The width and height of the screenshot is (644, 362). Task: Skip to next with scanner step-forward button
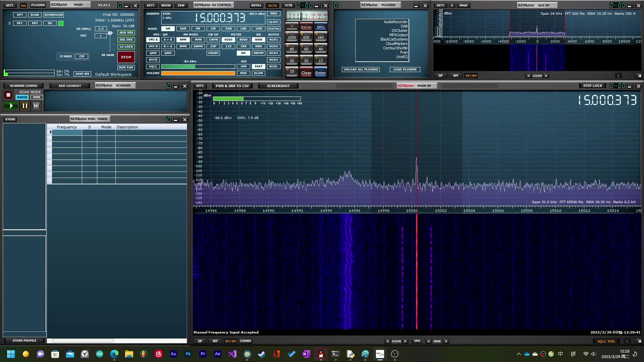(36, 106)
